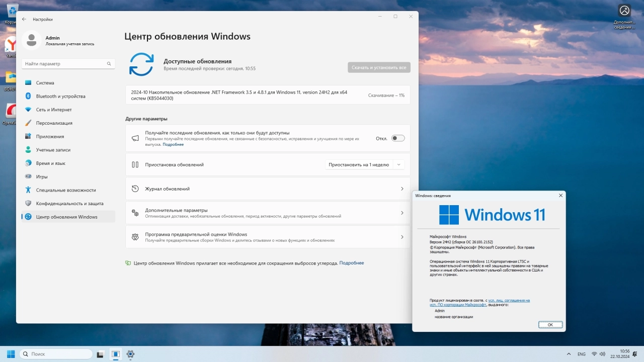
Task: Click the taskbar Поиск search box
Action: tap(56, 354)
